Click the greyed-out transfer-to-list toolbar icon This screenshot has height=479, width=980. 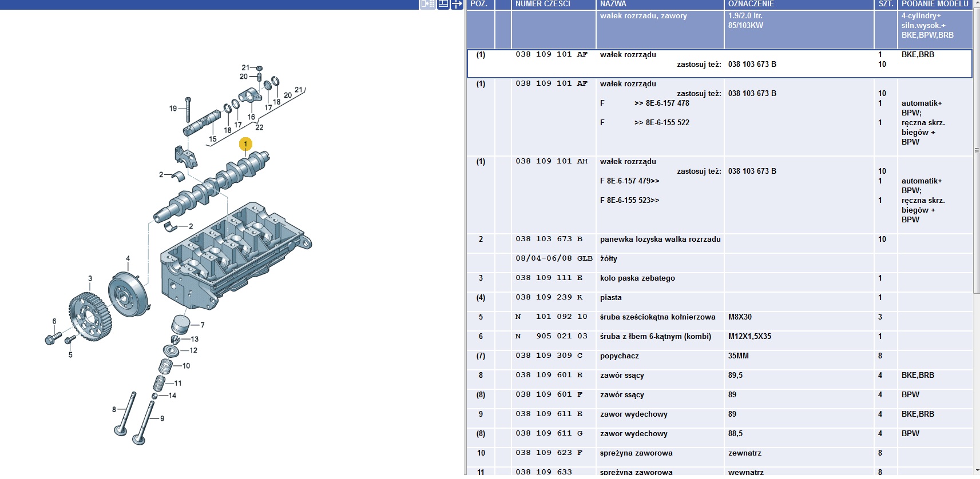pyautogui.click(x=428, y=5)
